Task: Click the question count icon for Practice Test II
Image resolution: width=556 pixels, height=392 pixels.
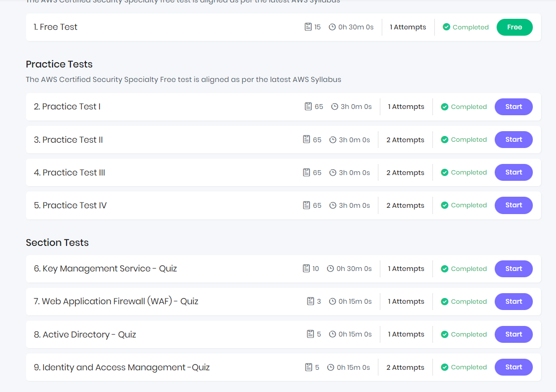Action: [x=306, y=139]
